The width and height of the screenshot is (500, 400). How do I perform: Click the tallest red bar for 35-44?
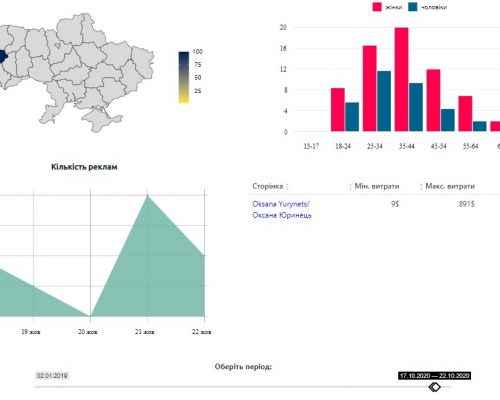click(401, 79)
